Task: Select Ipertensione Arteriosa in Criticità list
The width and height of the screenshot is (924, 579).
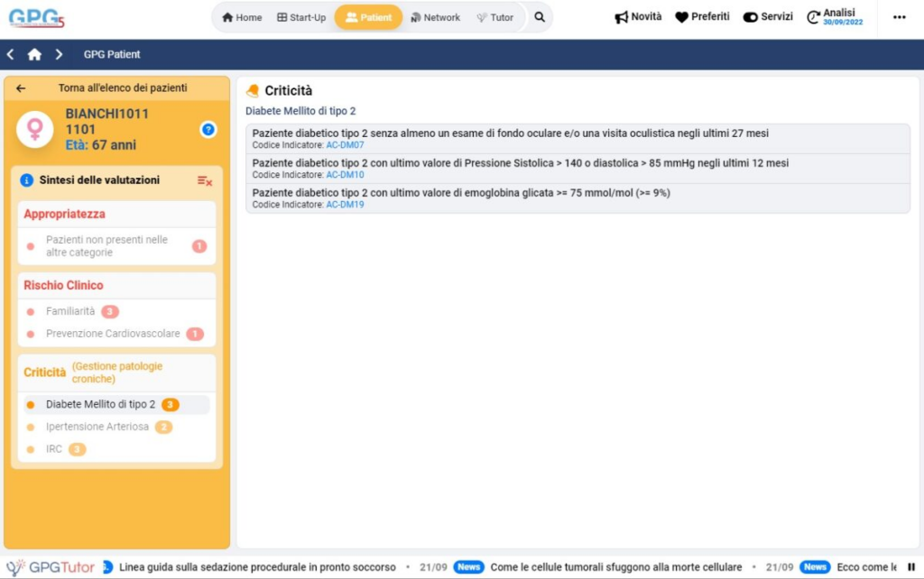Action: click(x=97, y=427)
